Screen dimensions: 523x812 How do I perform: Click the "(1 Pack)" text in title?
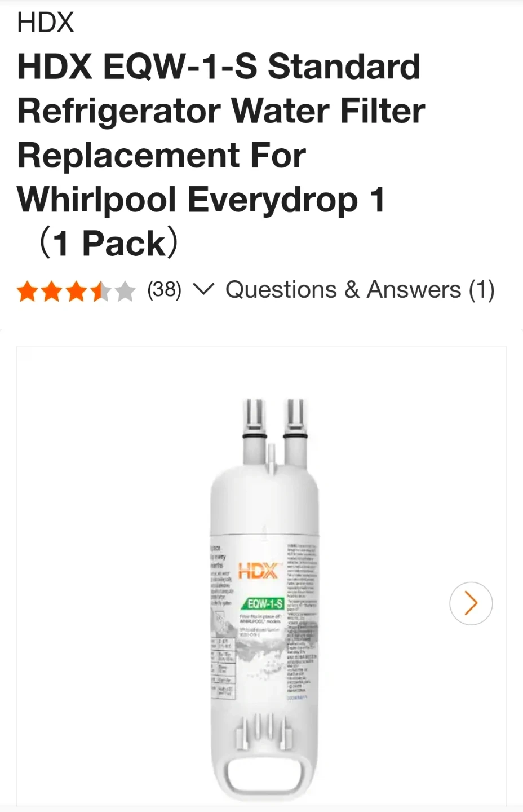tap(108, 244)
